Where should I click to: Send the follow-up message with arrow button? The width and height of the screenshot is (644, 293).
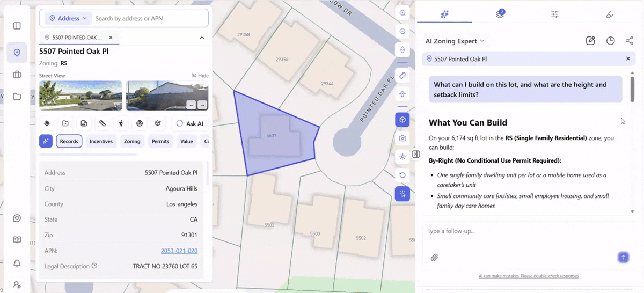[623, 258]
